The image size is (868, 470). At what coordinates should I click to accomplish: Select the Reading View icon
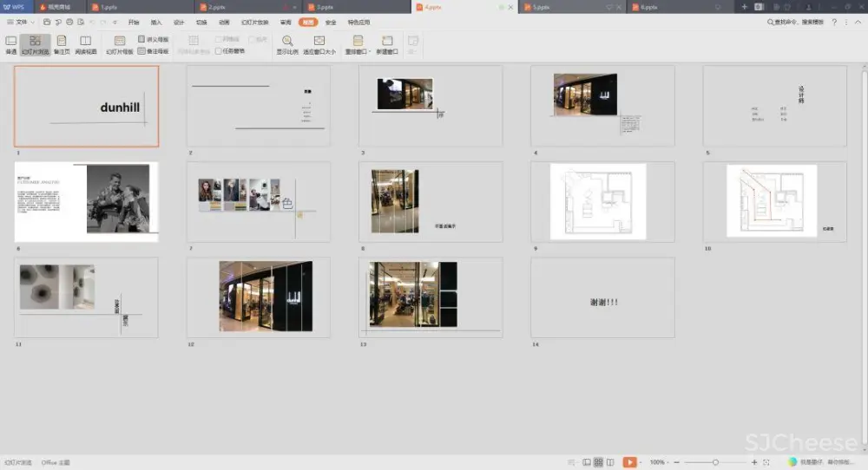pos(85,44)
